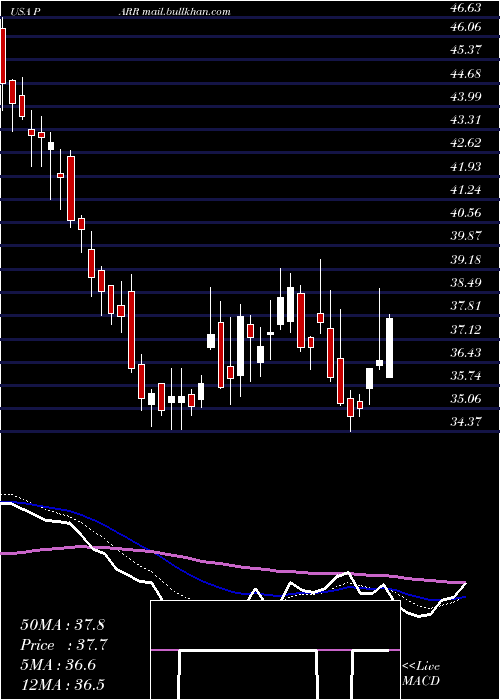Click the 38.49 price axis label
Image resolution: width=500 pixels, height=700 pixels.
coord(468,283)
